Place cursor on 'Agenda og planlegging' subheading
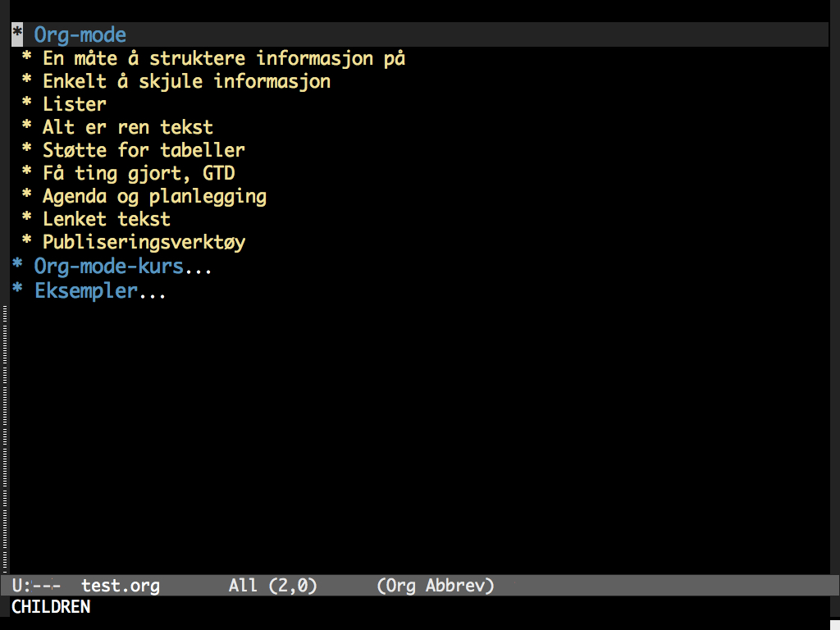 (154, 196)
